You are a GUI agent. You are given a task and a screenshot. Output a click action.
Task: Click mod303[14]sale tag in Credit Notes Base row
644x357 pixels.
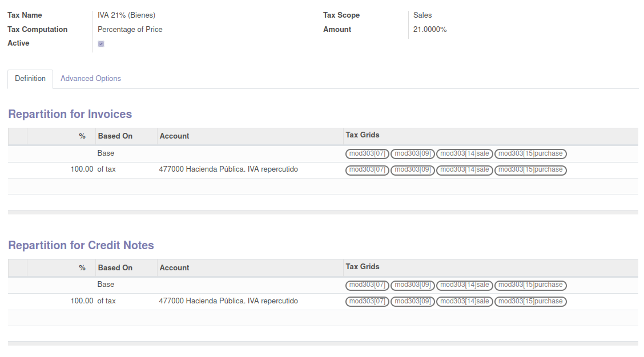pos(465,285)
